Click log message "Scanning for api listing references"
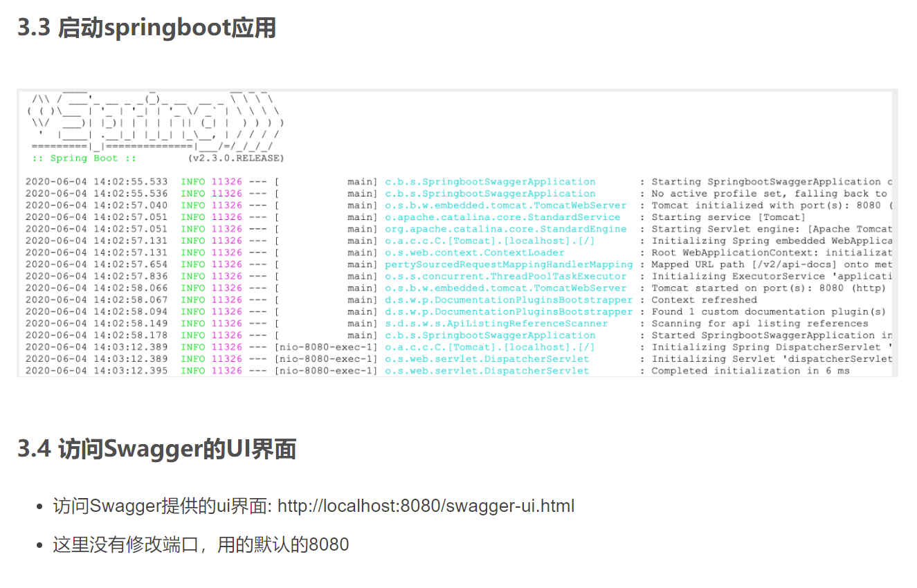 click(x=760, y=323)
